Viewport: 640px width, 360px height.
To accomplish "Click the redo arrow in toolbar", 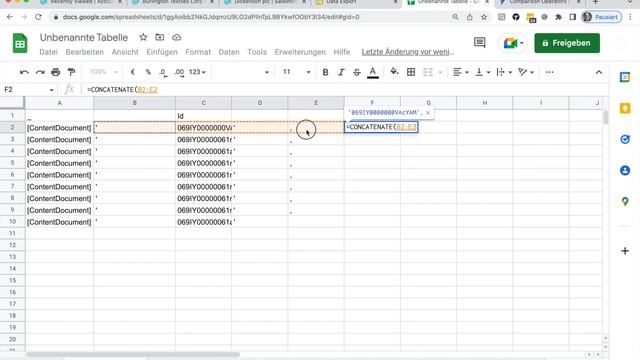I will pyautogui.click(x=40, y=72).
